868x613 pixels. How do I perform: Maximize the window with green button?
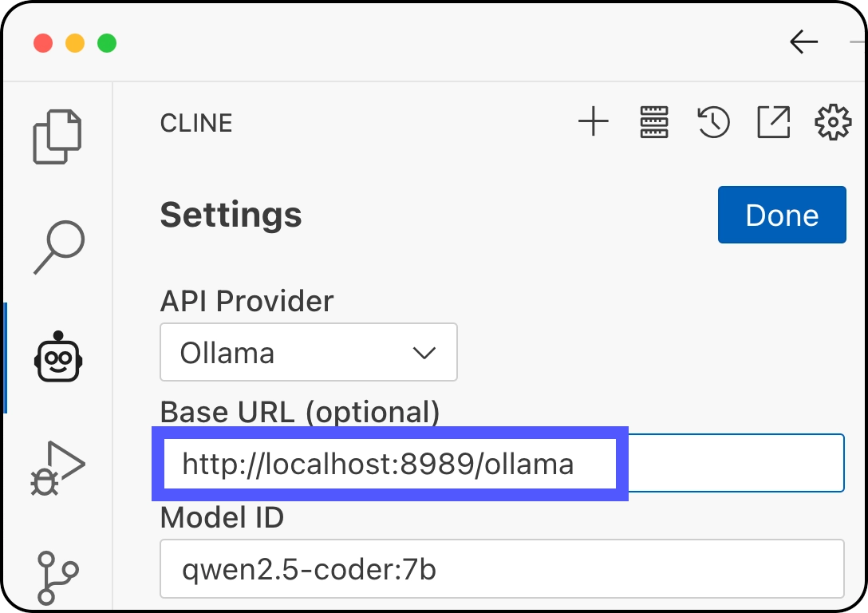107,43
